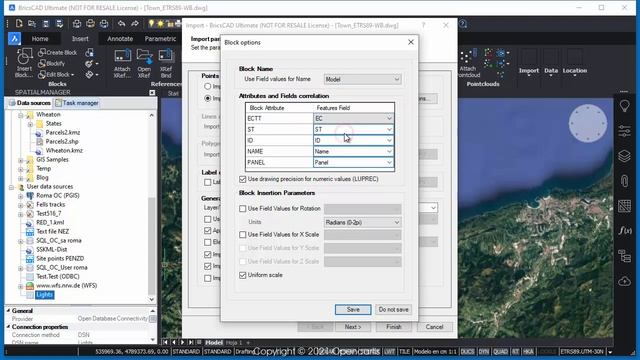Enable Use Field Values for Rotation
This screenshot has width=640, height=360.
(243, 209)
